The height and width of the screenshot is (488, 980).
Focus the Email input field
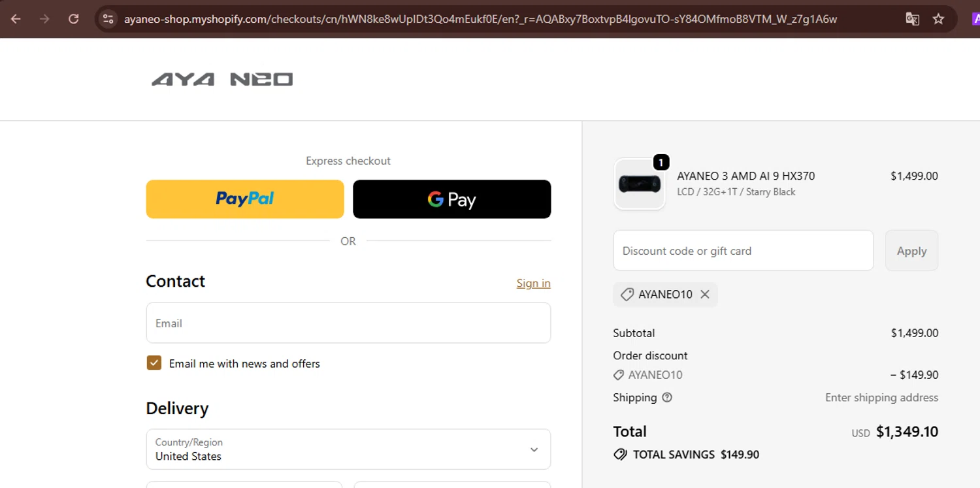click(x=348, y=323)
